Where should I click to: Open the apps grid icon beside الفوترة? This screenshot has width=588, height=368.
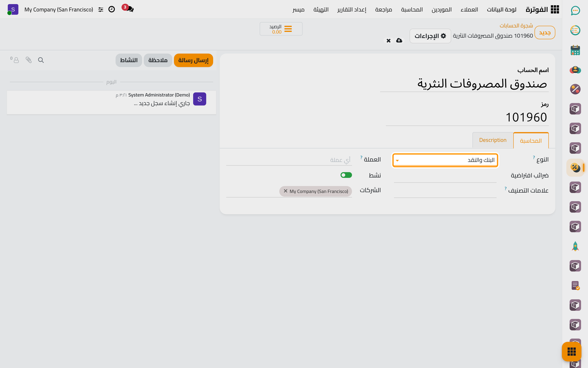click(x=555, y=10)
